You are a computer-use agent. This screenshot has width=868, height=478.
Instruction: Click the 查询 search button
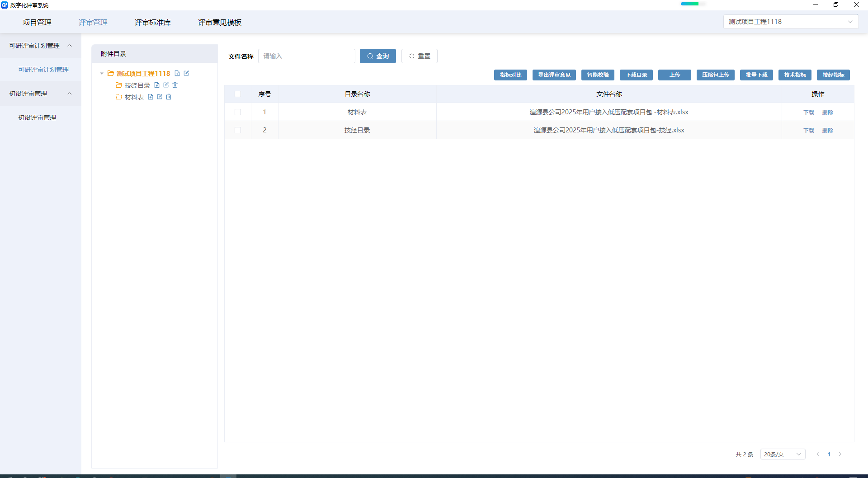pyautogui.click(x=378, y=56)
